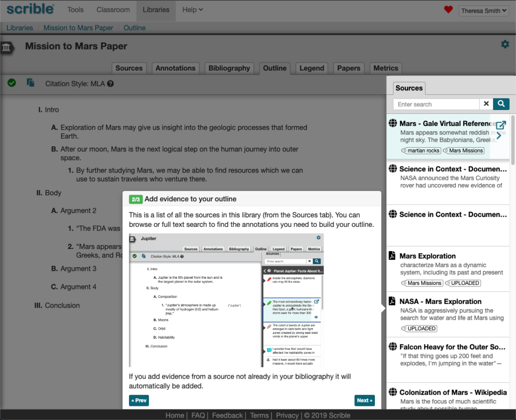516x420 pixels.
Task: Select the Sources panel tab
Action: click(409, 88)
